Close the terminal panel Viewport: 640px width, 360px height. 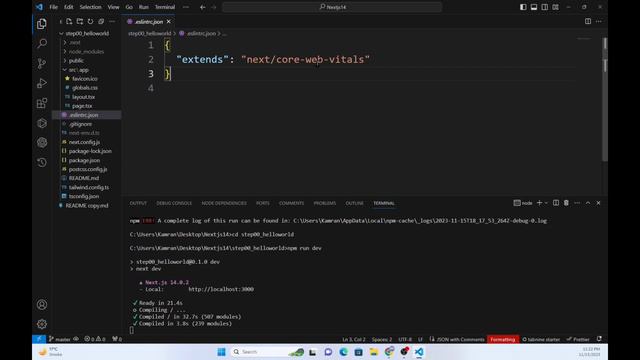click(598, 203)
